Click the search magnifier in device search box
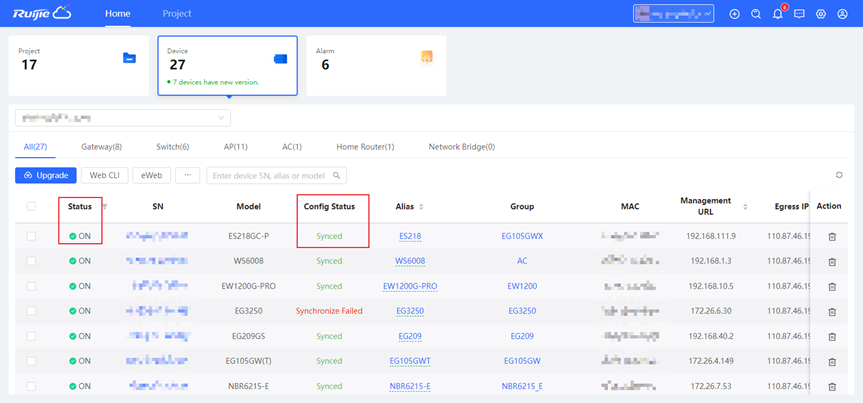Viewport: 863px width, 403px height. point(337,176)
